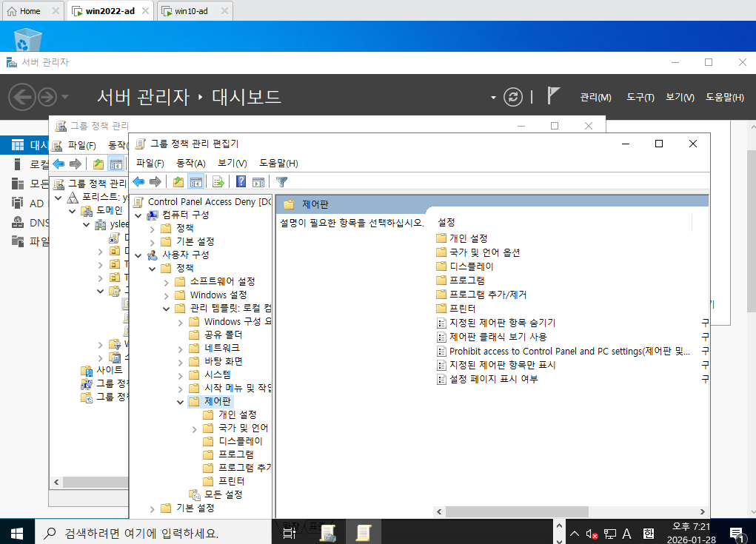The image size is (756, 544).
Task: Select Control Panel Access Deny root node
Action: pyautogui.click(x=210, y=202)
